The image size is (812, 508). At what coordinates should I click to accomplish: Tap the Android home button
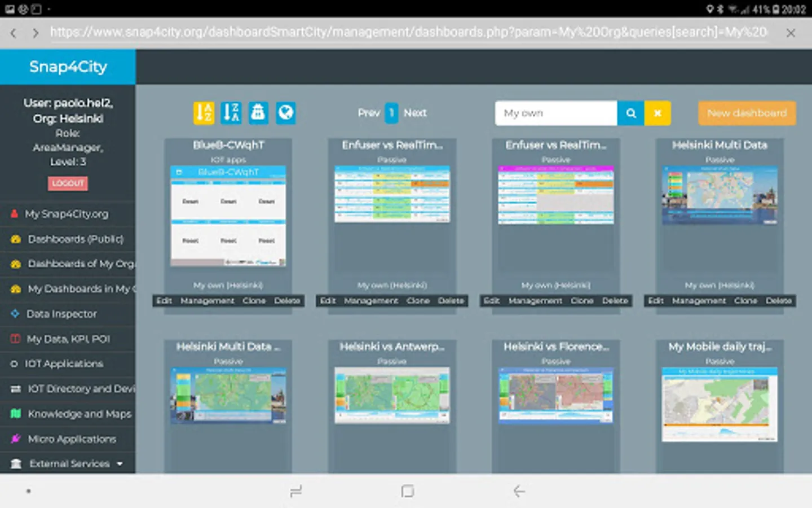407,491
